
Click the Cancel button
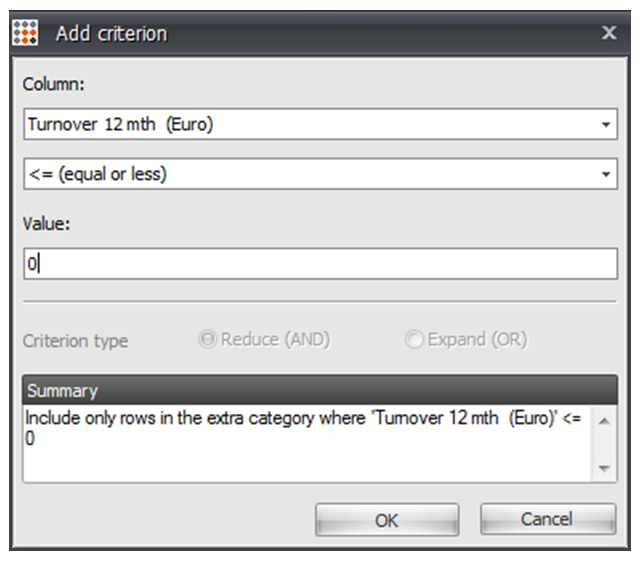pos(548,519)
